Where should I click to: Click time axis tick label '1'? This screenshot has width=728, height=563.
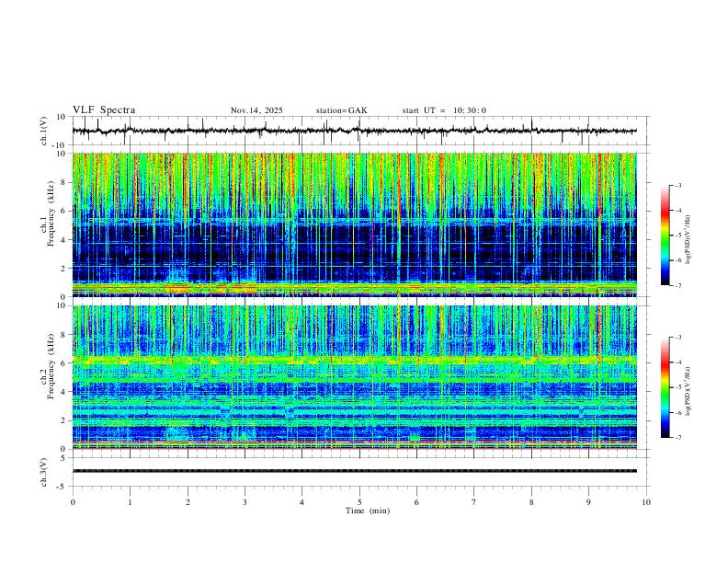coord(130,502)
